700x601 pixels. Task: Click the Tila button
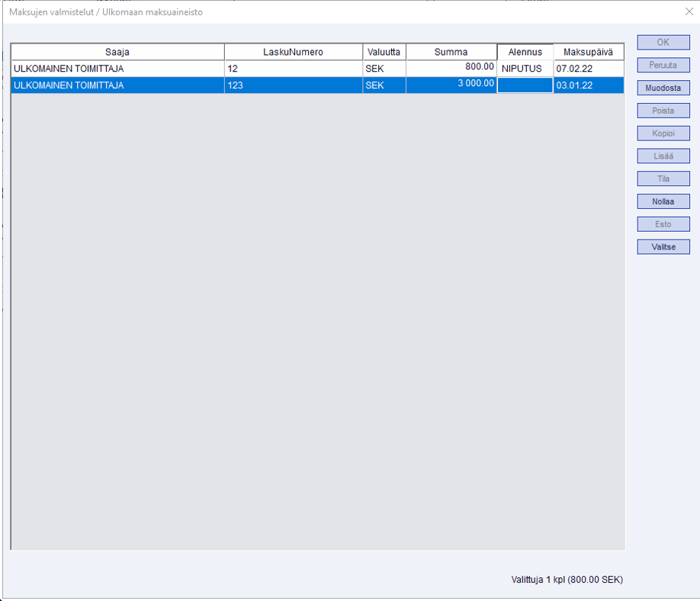click(x=663, y=179)
